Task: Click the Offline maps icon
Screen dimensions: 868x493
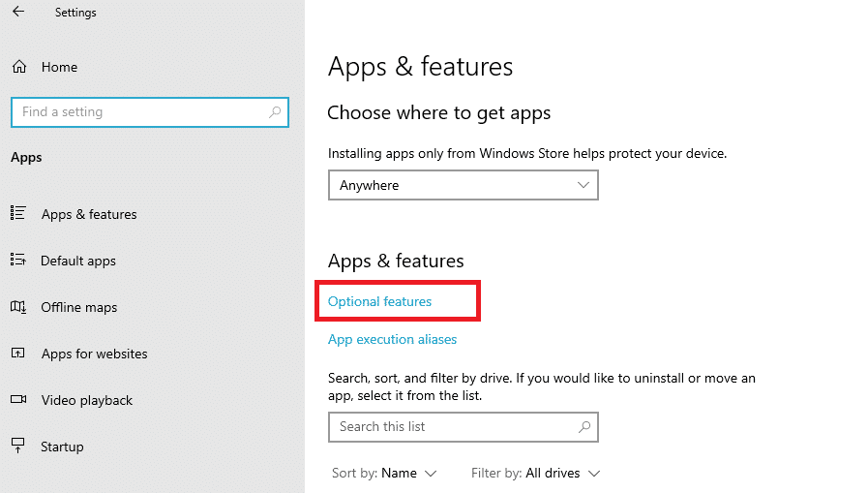Action: (18, 306)
